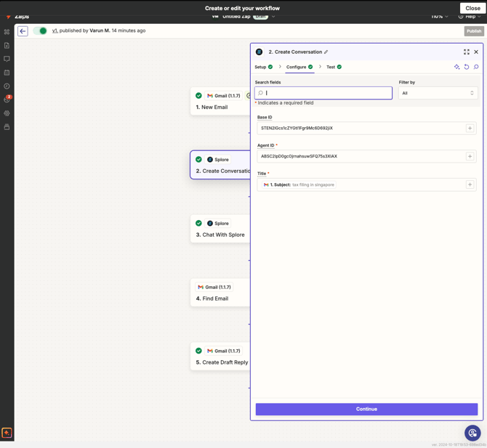Click the import file sidebar icon
487x448 pixels.
click(x=7, y=46)
